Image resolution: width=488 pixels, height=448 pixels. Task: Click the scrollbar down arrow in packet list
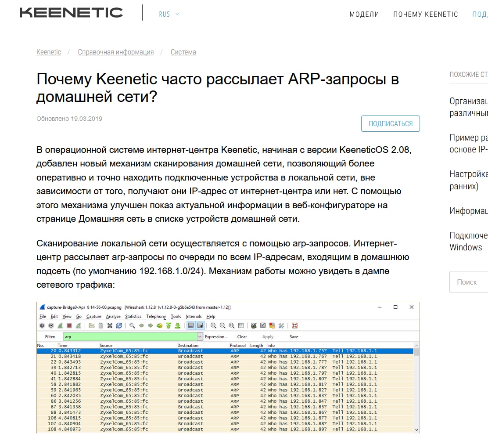click(x=416, y=430)
